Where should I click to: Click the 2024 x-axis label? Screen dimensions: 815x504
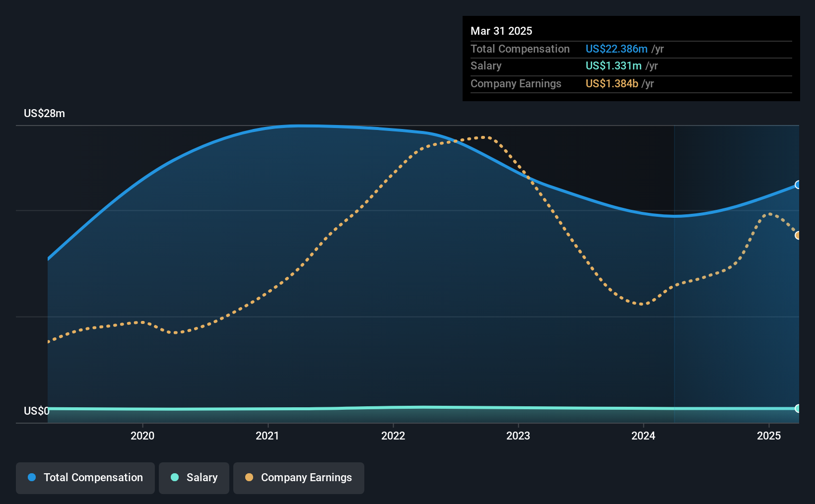[643, 436]
